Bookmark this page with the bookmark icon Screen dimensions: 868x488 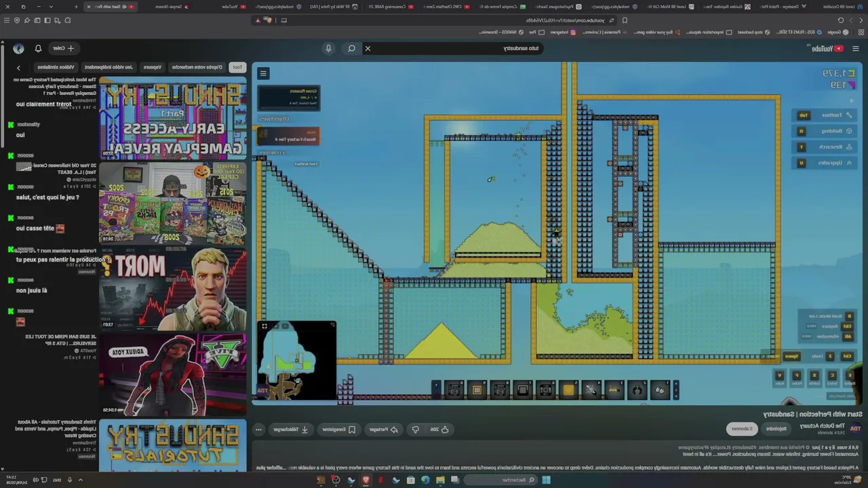[x=625, y=20]
